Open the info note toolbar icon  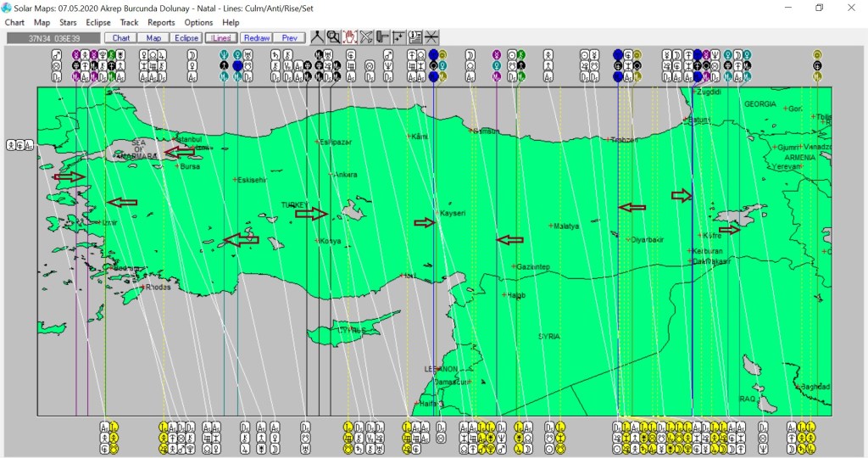click(415, 37)
